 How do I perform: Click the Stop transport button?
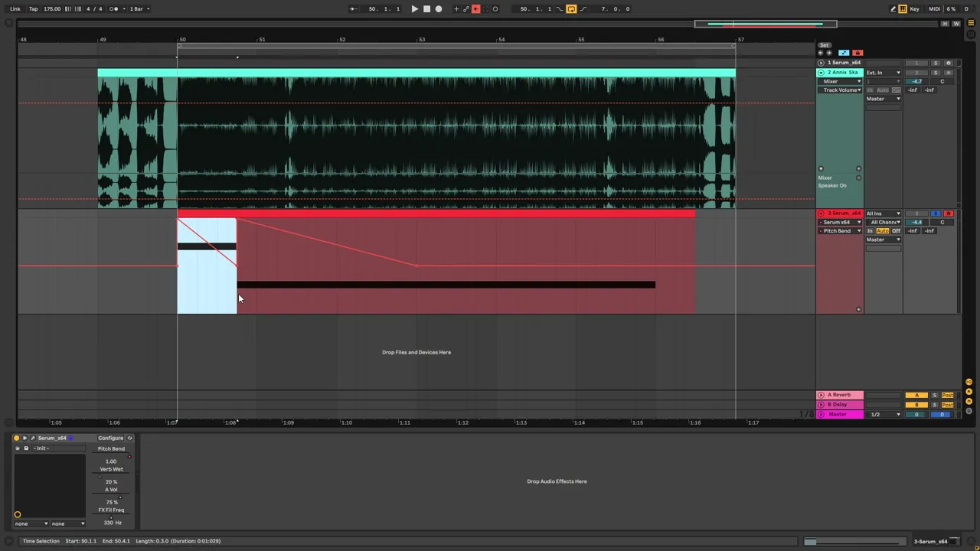426,9
